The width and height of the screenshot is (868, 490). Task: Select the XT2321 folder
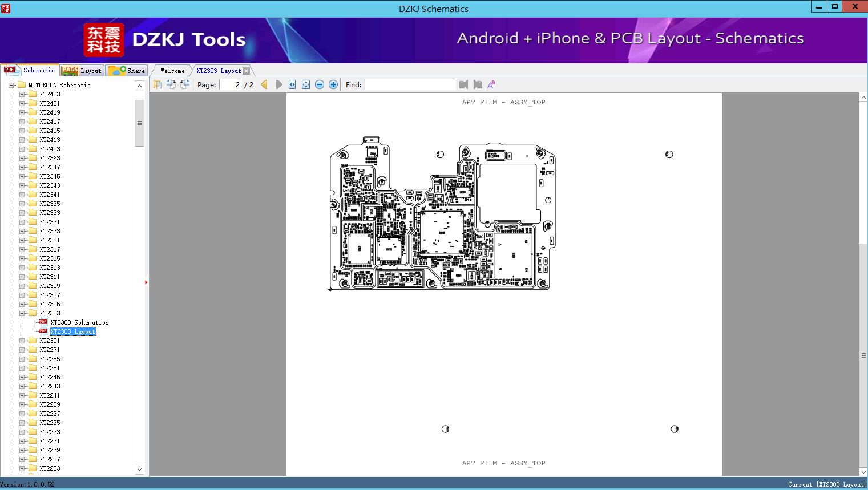tap(50, 240)
